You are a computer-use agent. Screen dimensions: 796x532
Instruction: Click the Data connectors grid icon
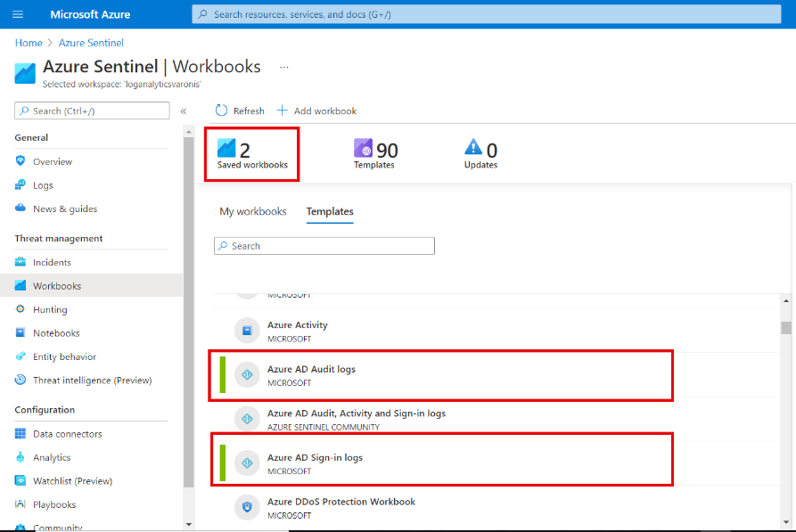[21, 433]
